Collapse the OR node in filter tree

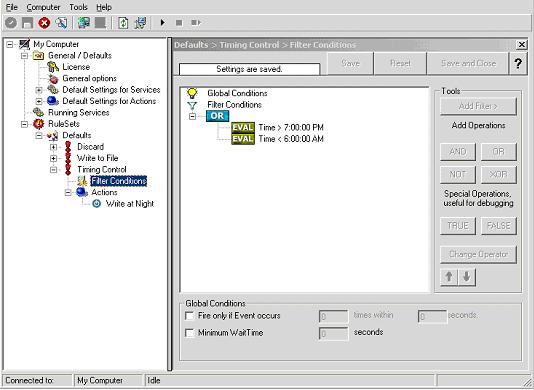tap(192, 116)
